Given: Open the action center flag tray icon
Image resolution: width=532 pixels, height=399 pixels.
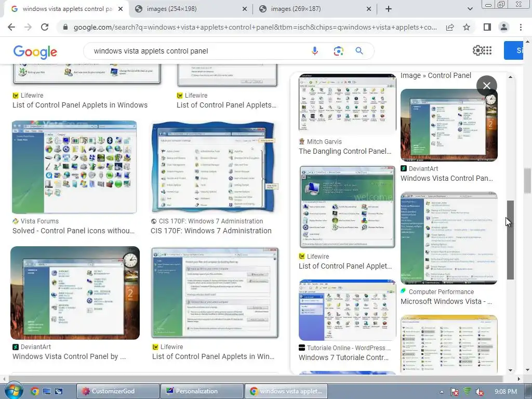Looking at the screenshot, I should 455,392.
